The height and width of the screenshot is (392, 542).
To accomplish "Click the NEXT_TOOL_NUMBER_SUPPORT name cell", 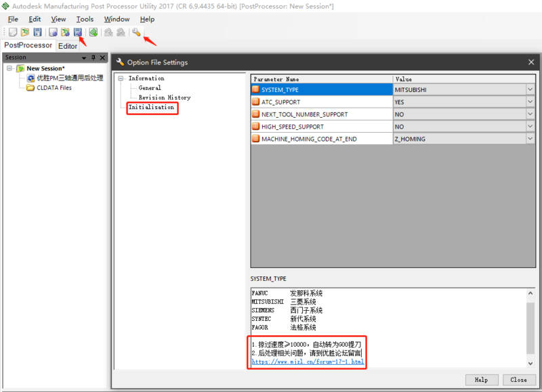I will click(x=322, y=114).
